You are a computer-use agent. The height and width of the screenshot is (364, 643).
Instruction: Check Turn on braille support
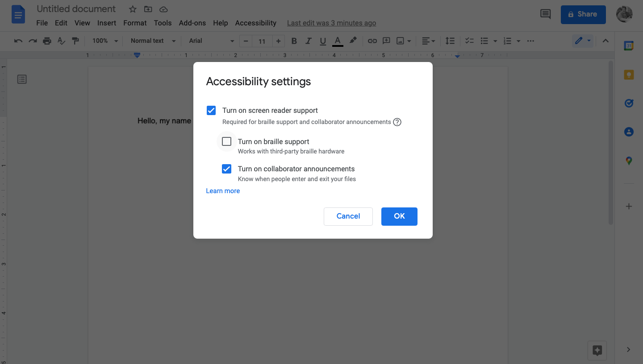[227, 141]
